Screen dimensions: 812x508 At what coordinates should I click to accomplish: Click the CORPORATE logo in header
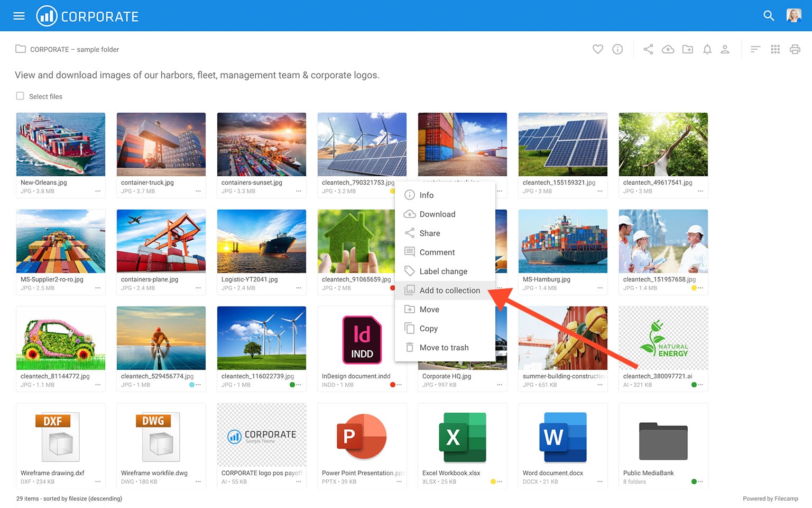tap(87, 16)
